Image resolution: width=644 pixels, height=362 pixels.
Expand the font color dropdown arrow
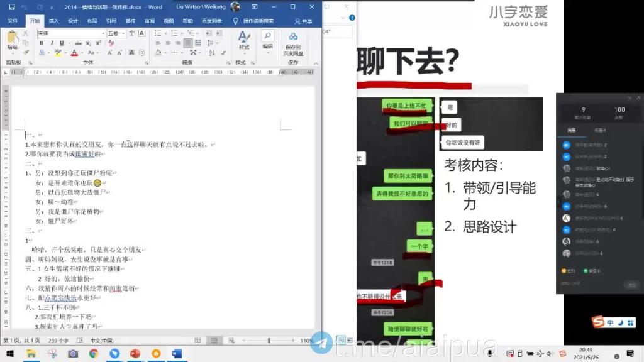point(82,53)
